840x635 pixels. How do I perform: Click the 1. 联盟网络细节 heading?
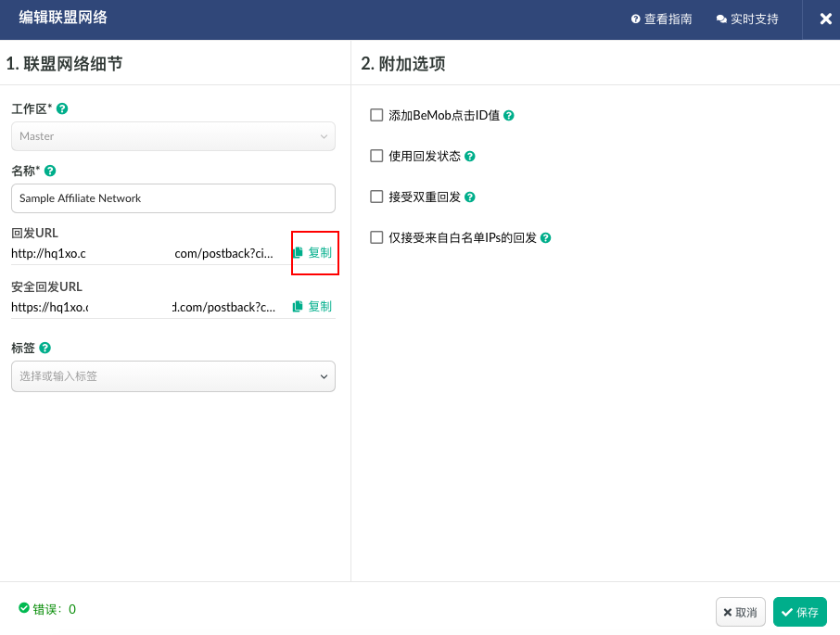click(x=64, y=64)
